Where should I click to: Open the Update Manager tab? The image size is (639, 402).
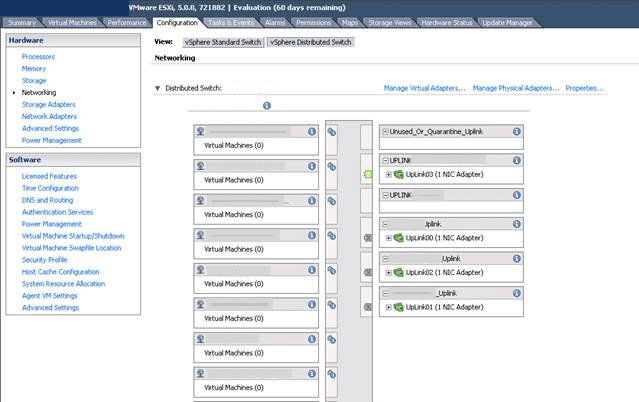point(507,23)
